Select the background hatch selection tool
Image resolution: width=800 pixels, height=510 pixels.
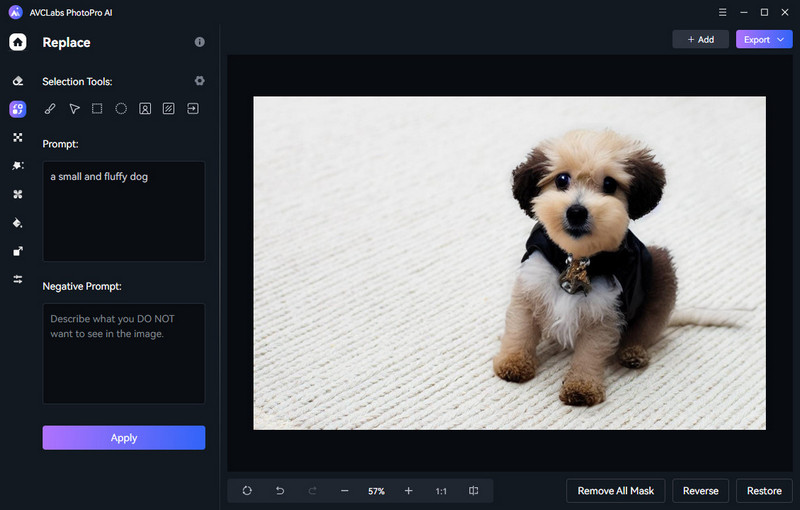coord(168,109)
